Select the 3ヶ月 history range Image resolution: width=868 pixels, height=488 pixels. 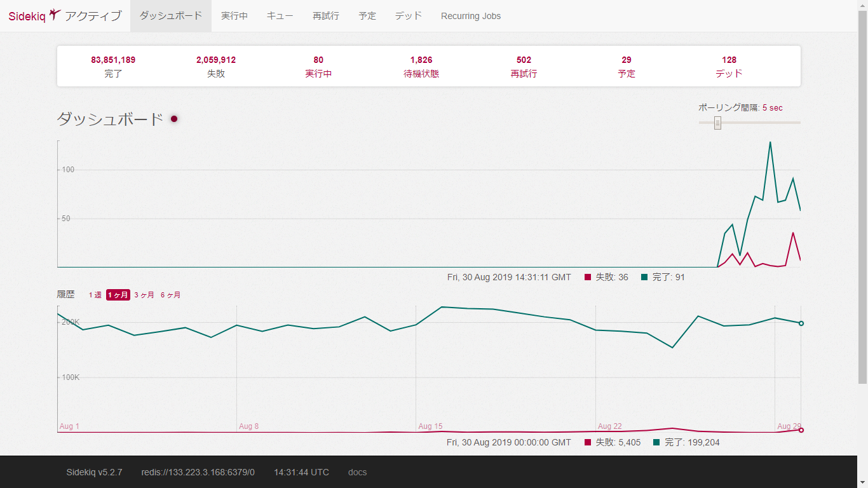[x=144, y=295]
